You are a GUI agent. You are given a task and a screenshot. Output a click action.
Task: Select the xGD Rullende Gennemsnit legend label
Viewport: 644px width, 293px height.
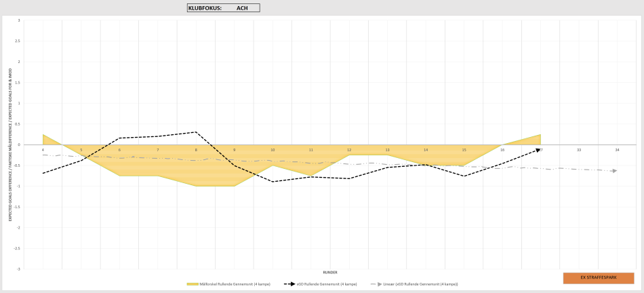327,284
